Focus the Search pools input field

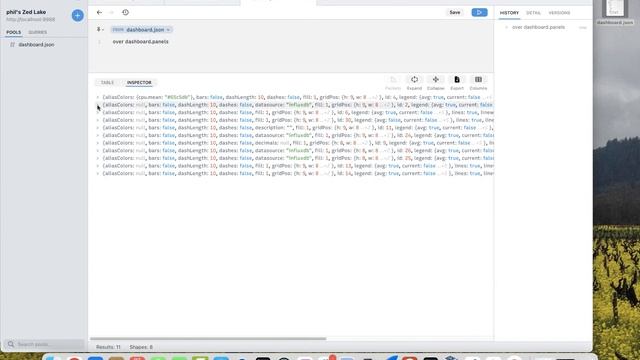(44, 344)
